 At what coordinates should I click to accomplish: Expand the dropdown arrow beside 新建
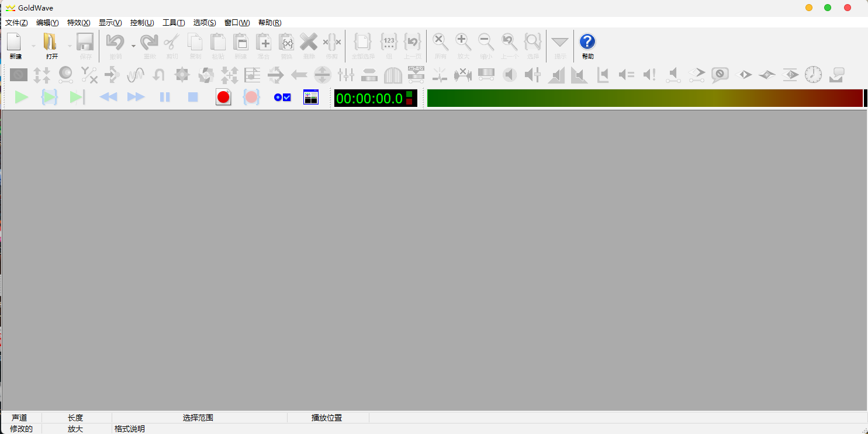click(x=33, y=46)
